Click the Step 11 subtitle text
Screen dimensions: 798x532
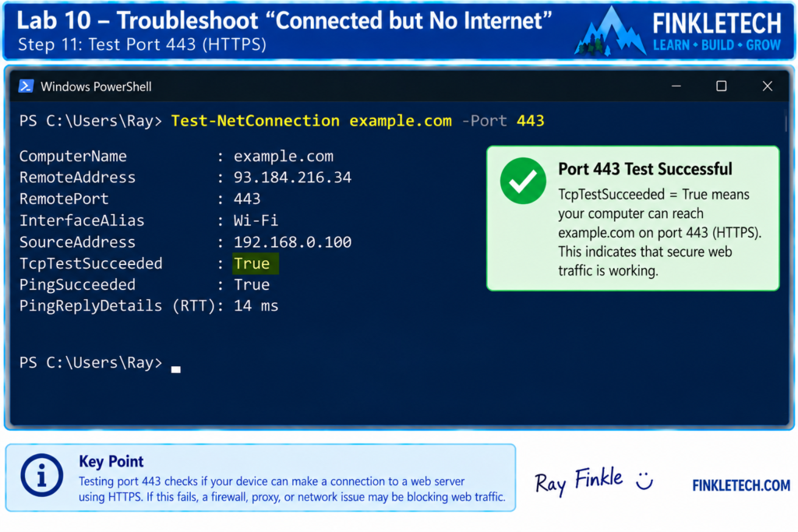(x=142, y=44)
